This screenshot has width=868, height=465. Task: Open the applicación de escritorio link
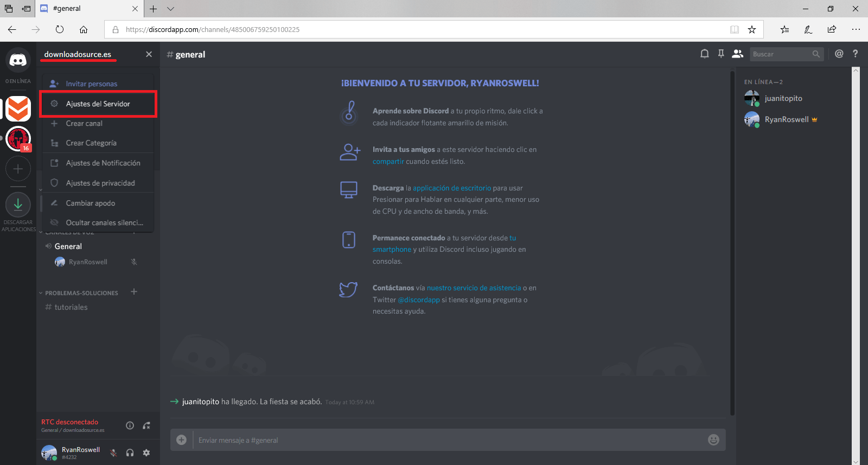[452, 188]
